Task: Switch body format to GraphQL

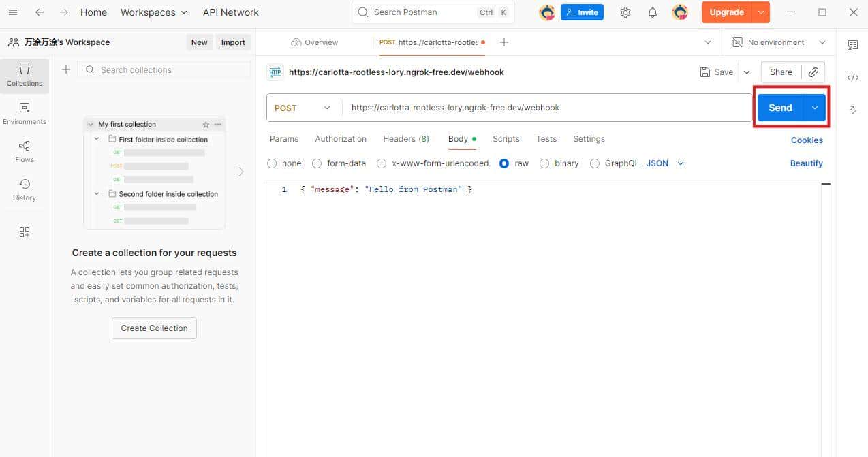Action: tap(595, 163)
